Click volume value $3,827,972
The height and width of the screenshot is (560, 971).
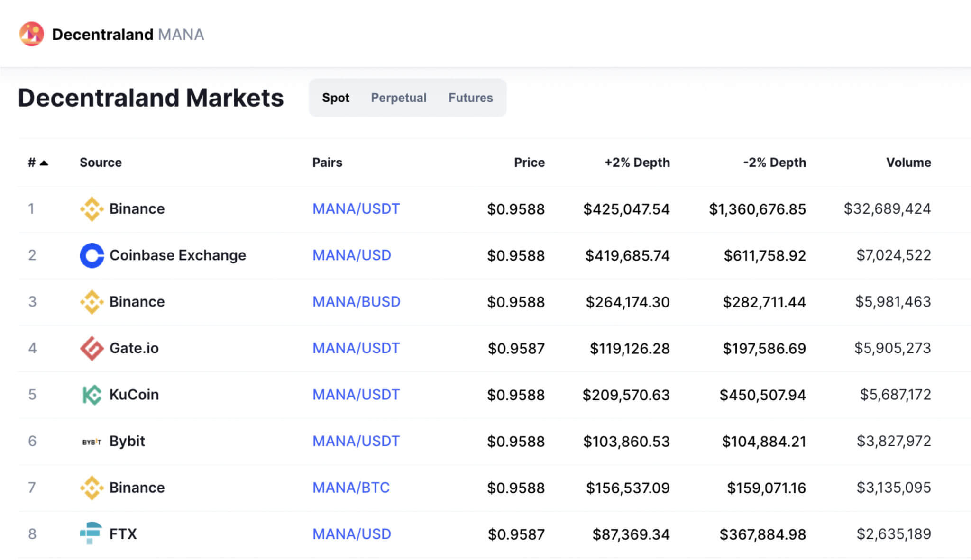click(894, 441)
